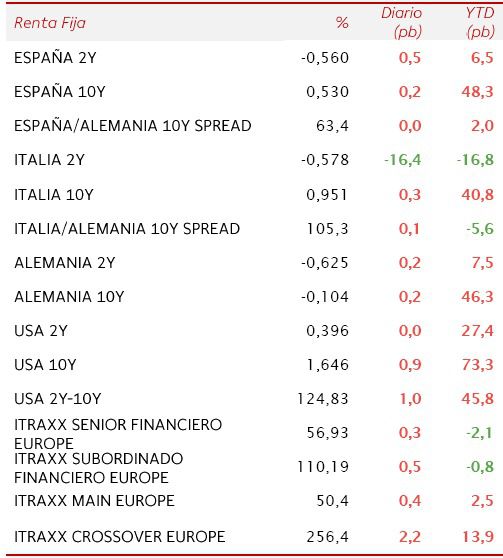Image resolution: width=503 pixels, height=558 pixels.
Task: Select the ITRAXX MAIN EUROPE row
Action: point(251,501)
